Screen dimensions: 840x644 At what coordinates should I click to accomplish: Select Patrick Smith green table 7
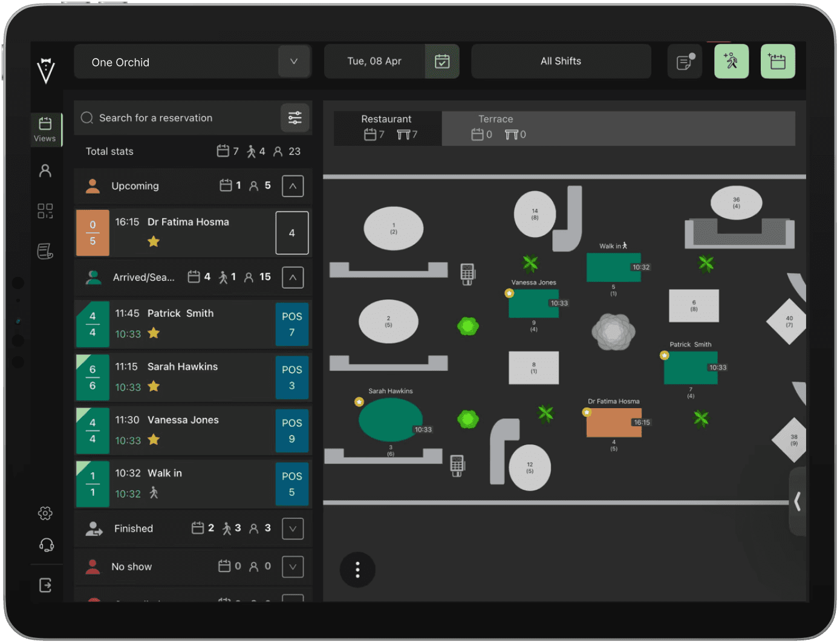point(691,368)
